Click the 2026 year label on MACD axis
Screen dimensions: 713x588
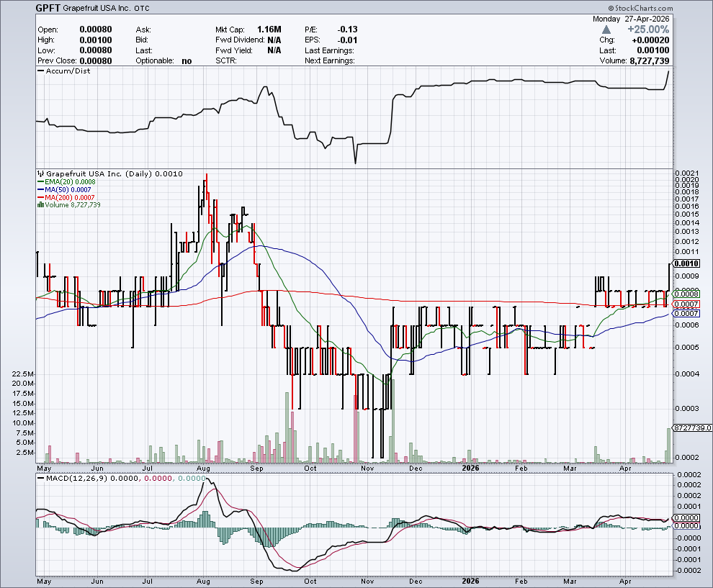coord(470,582)
